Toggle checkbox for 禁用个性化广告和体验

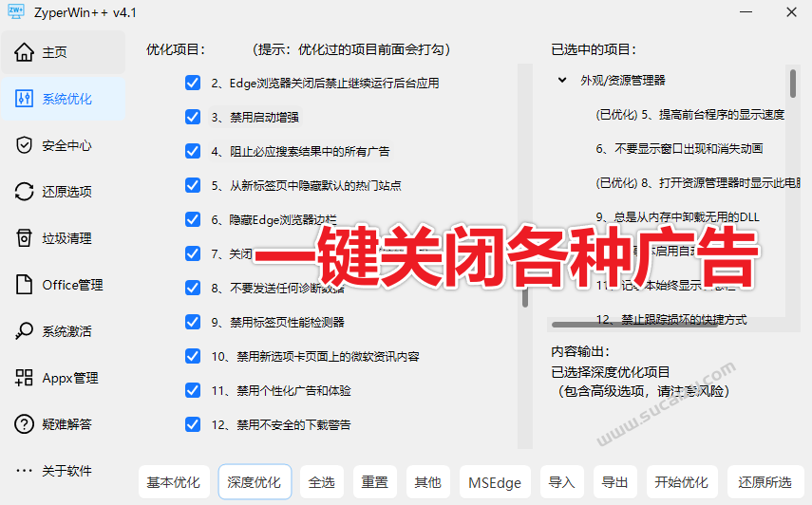[193, 390]
